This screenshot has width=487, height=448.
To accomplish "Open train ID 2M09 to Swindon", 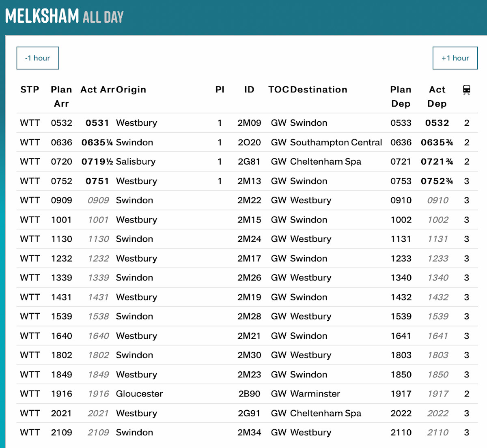I will click(249, 123).
